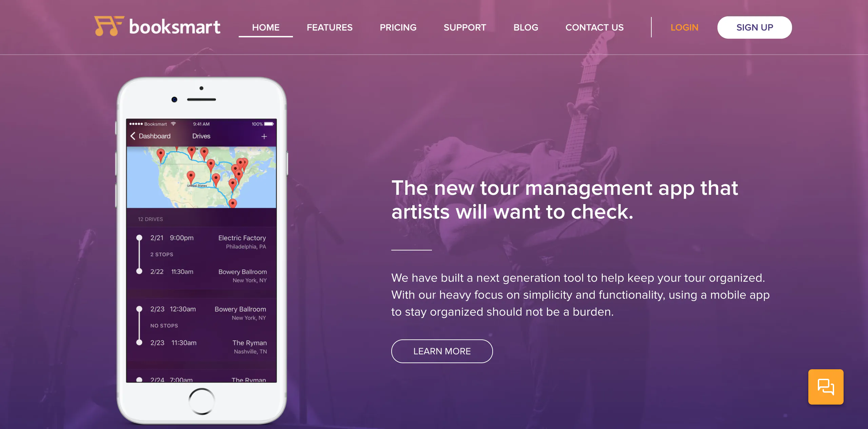Image resolution: width=868 pixels, height=429 pixels.
Task: Tap the drives route map thumbnail
Action: tap(201, 177)
